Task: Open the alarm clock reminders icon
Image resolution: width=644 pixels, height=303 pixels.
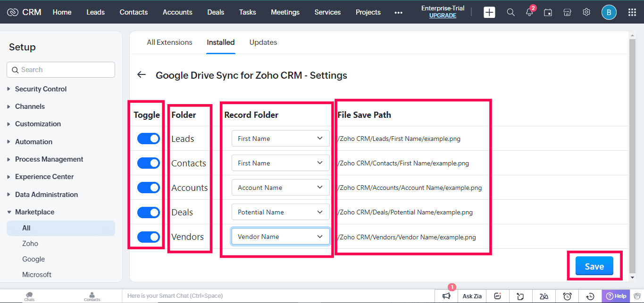Action: point(568,296)
